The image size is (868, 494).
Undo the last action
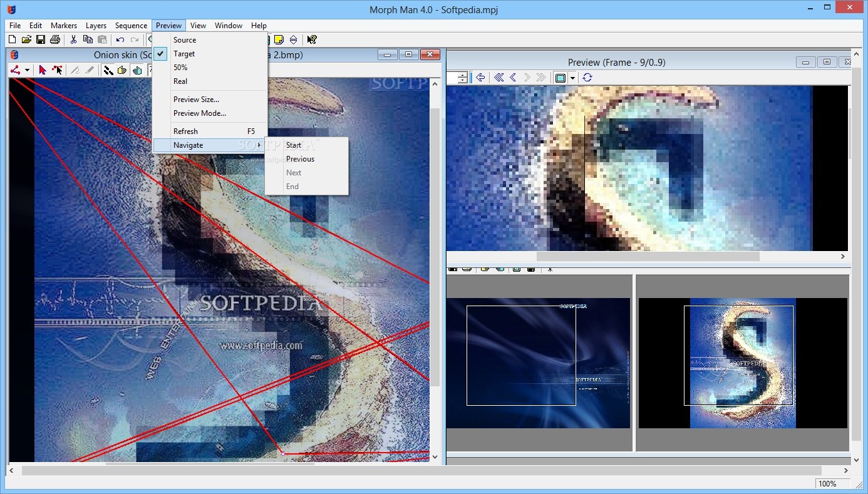pyautogui.click(x=120, y=40)
